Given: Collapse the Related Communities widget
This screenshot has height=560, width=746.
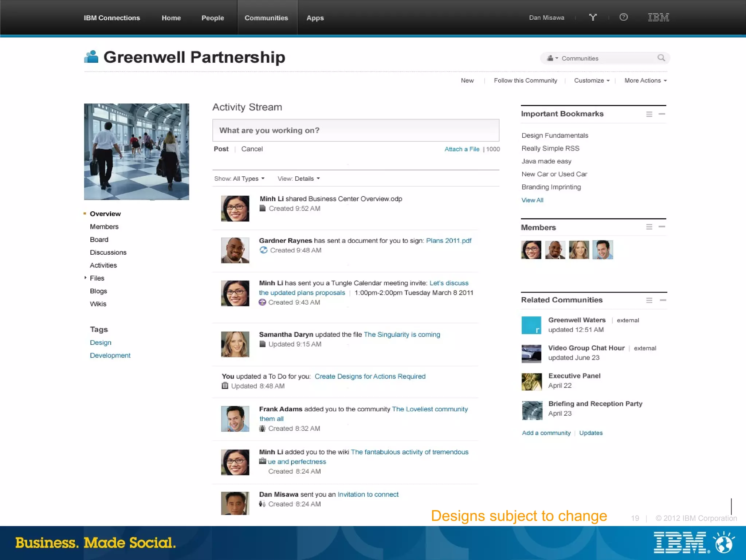Looking at the screenshot, I should [x=663, y=300].
